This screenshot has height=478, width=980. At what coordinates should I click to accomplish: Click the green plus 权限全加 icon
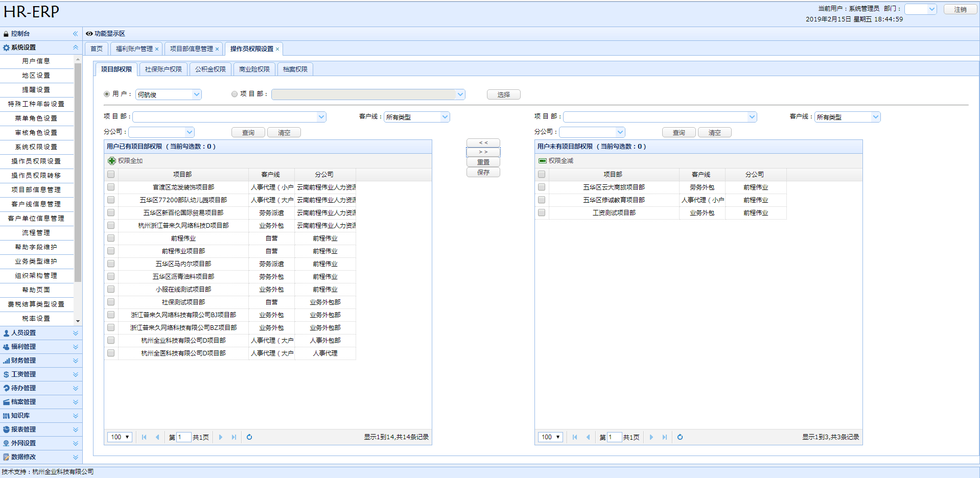point(112,161)
